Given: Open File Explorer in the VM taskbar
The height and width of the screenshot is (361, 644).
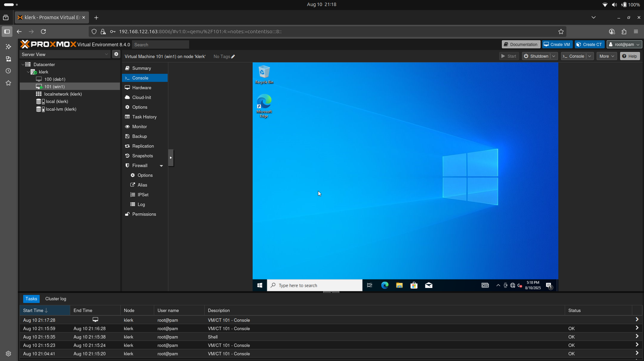Looking at the screenshot, I should tap(399, 285).
